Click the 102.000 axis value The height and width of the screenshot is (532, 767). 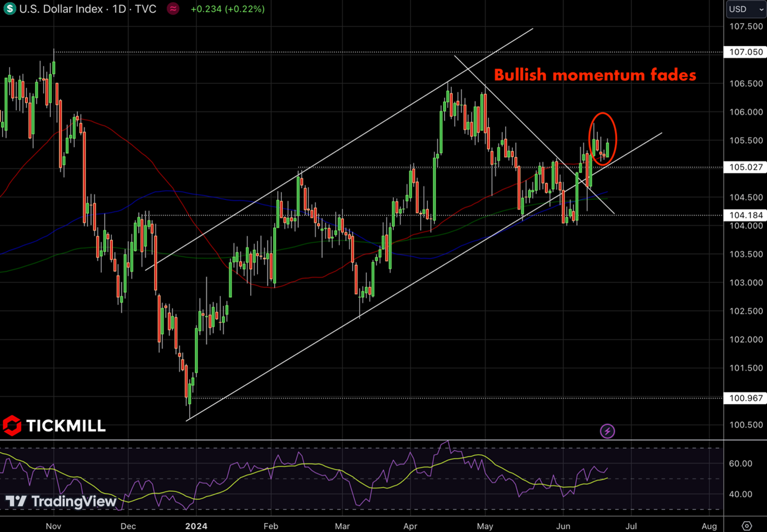coord(746,339)
